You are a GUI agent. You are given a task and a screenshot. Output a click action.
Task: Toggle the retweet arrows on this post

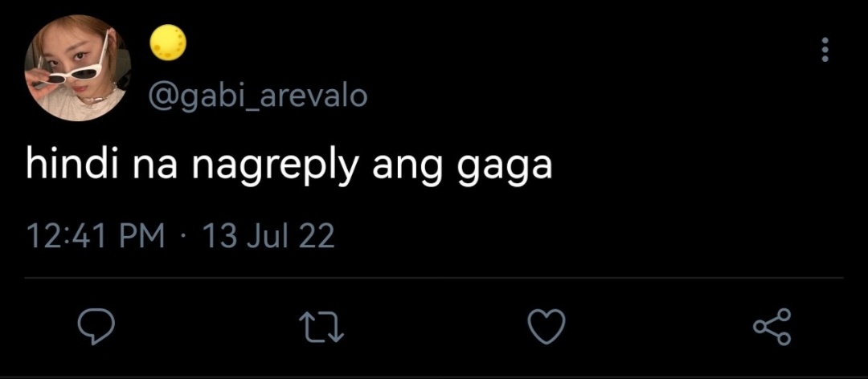321,327
